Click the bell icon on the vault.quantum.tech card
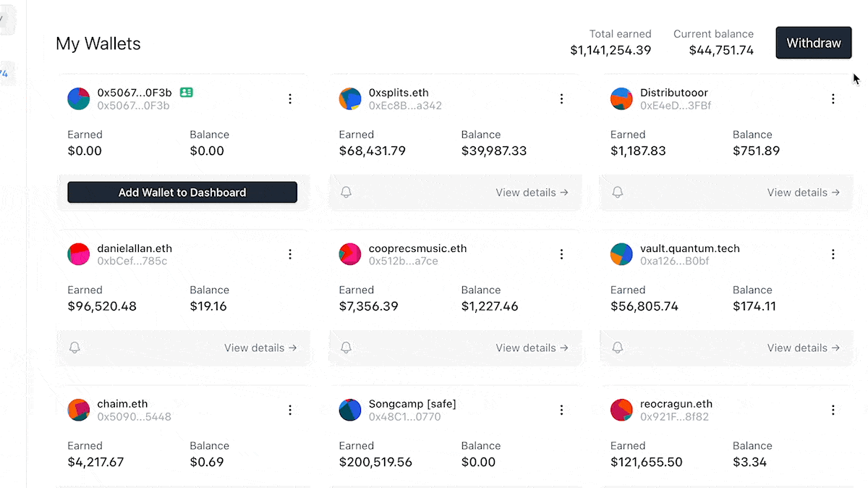Image resolution: width=868 pixels, height=488 pixels. tap(617, 348)
